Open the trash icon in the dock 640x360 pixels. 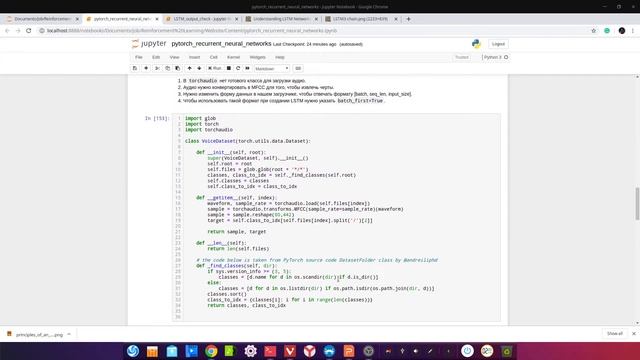(x=507, y=351)
